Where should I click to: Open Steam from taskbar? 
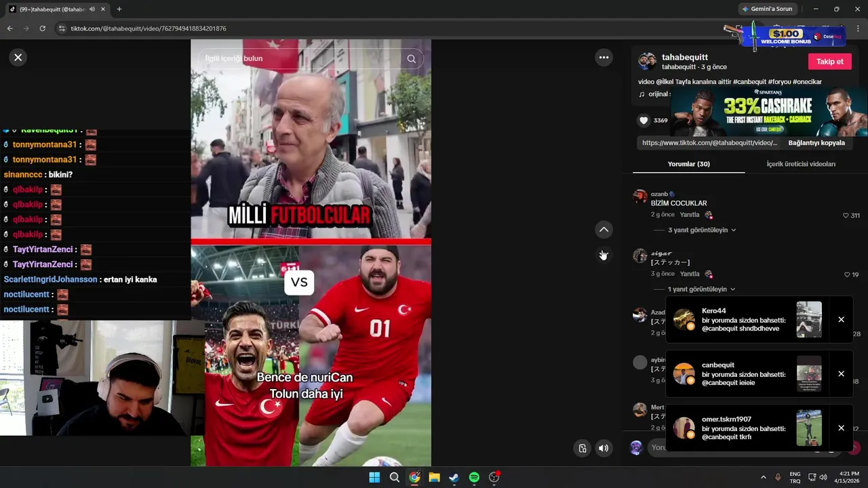(x=454, y=477)
